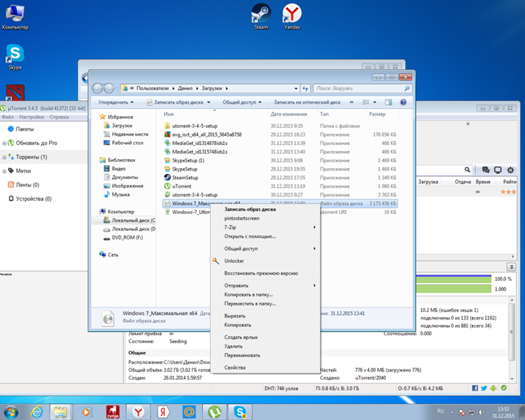Open the Yandex desktop shortcut
Image resolution: width=525 pixels, height=420 pixels.
tap(292, 16)
